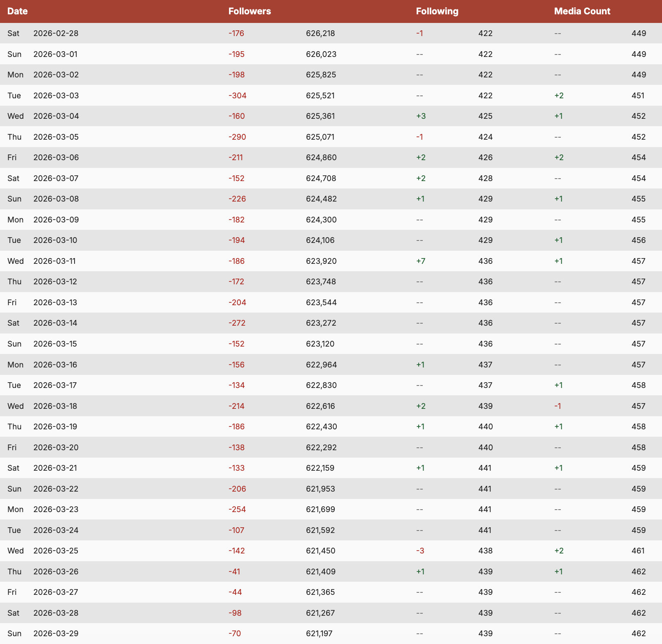Select the 621,197 followers total
This screenshot has height=644, width=662.
click(x=319, y=633)
